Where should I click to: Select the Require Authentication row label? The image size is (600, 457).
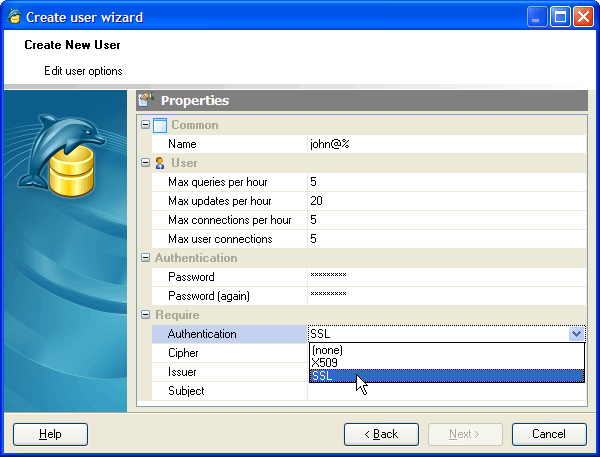click(202, 334)
